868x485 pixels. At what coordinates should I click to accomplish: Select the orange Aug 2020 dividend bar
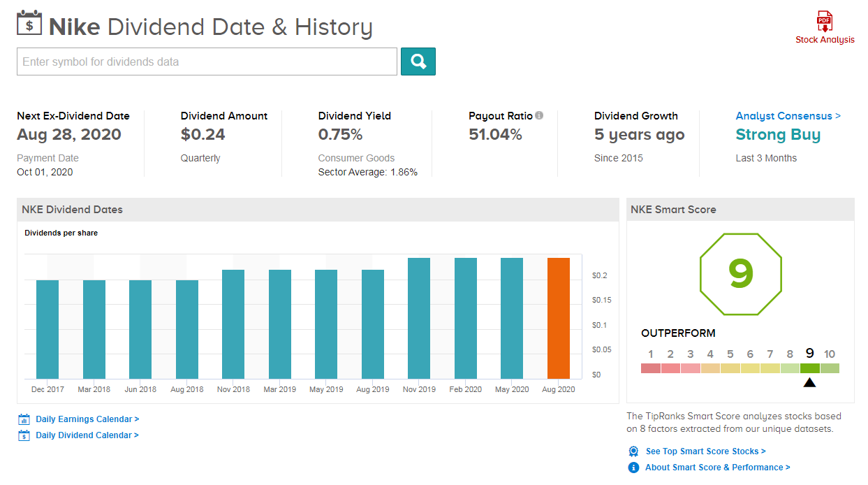coord(559,319)
